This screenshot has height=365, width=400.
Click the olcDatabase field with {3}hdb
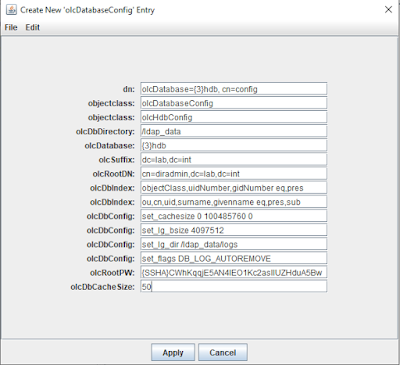[x=233, y=145]
